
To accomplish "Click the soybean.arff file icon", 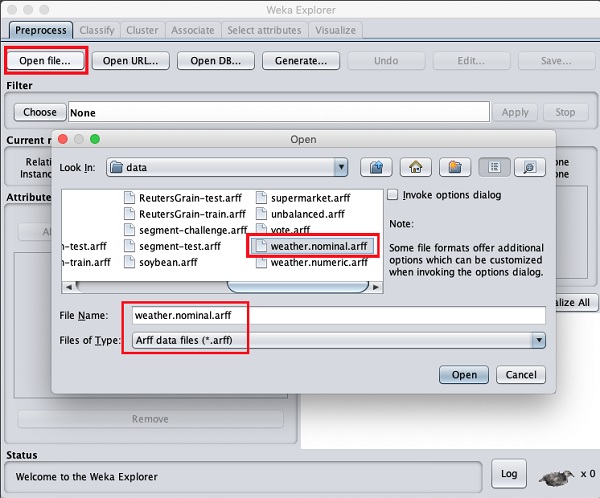I will point(129,262).
